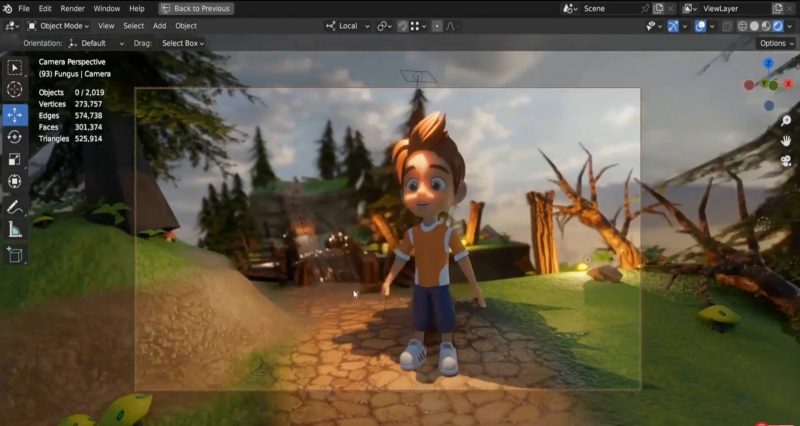Open the Blender logo menu

(x=8, y=9)
